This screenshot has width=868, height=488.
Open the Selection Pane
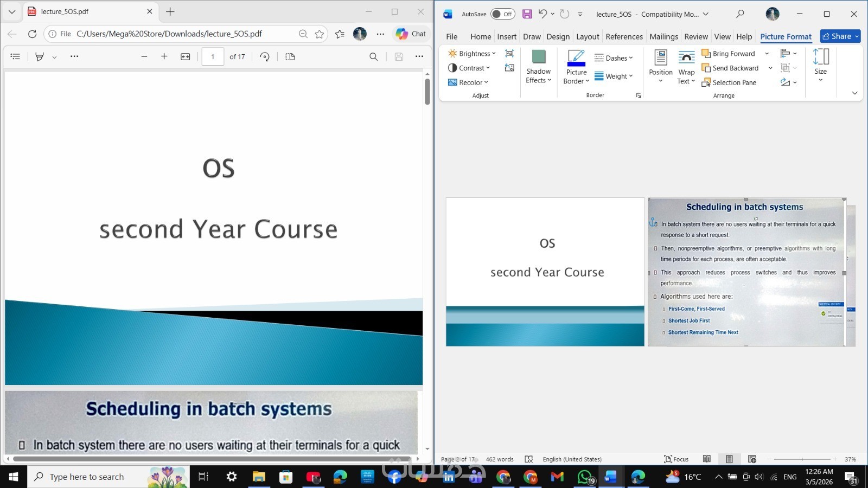point(729,82)
